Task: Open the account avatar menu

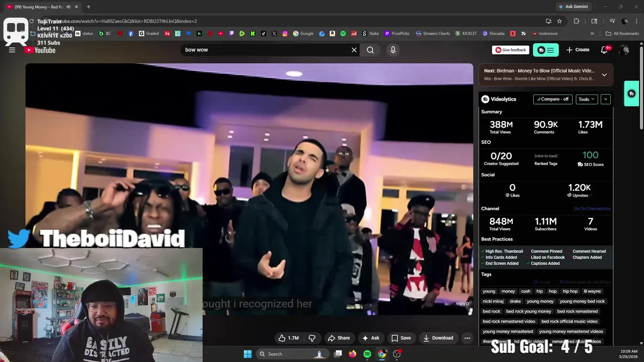Action: click(x=625, y=50)
